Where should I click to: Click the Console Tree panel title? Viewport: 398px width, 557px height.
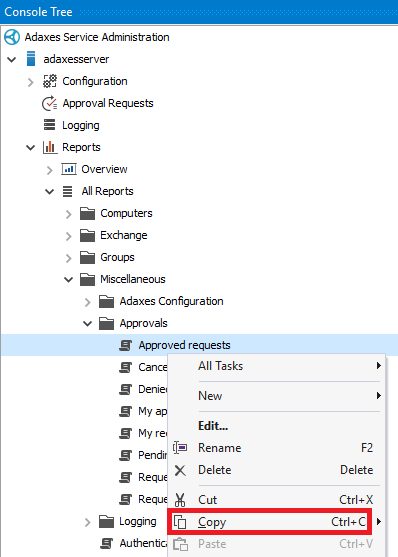(x=38, y=12)
